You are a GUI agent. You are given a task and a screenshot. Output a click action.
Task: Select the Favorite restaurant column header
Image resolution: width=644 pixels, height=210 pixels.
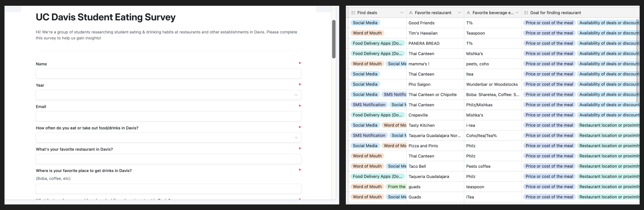pyautogui.click(x=435, y=13)
